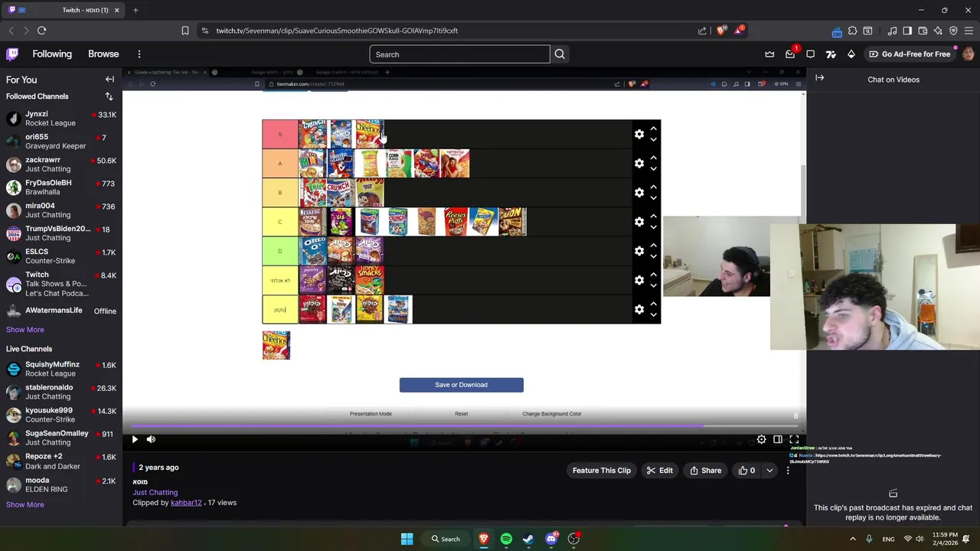Open Just Chatting category link
The height and width of the screenshot is (551, 980).
pos(155,492)
